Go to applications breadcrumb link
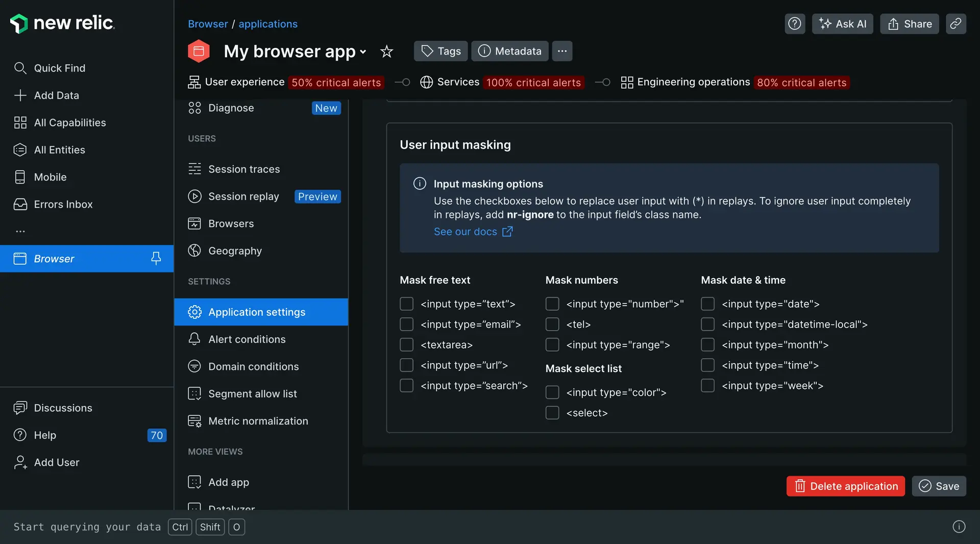 coord(268,24)
